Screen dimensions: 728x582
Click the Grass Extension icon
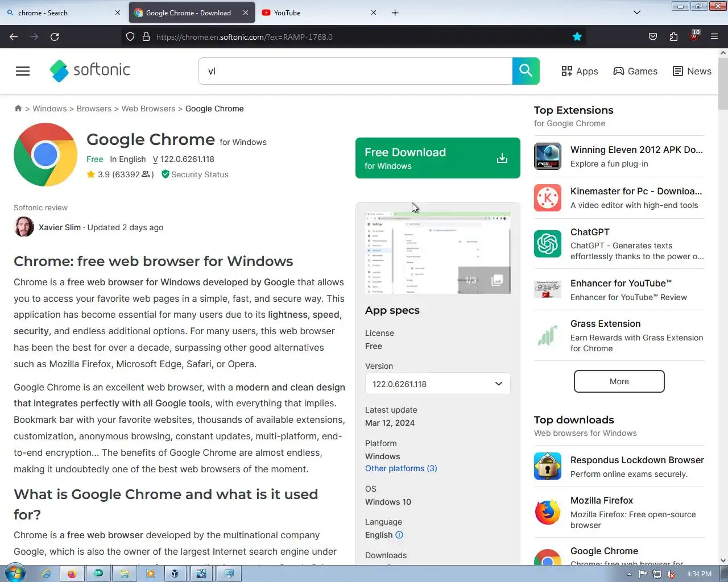click(548, 335)
